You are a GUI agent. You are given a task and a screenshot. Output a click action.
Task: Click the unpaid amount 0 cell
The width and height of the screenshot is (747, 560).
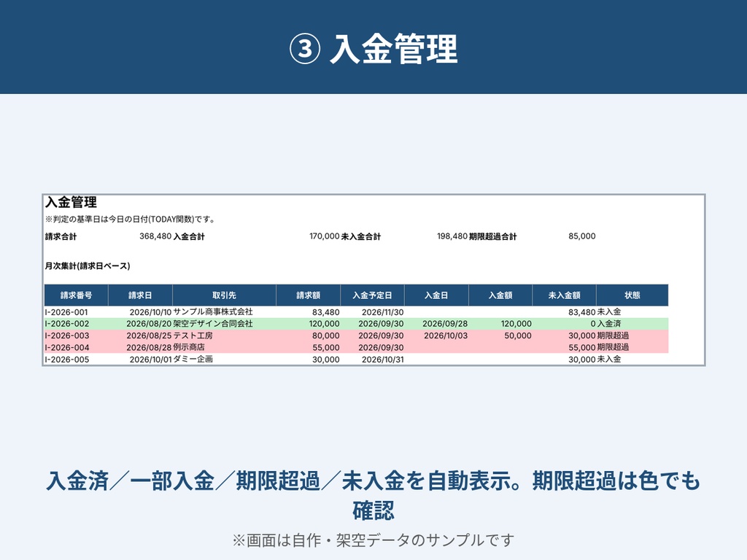click(x=593, y=324)
